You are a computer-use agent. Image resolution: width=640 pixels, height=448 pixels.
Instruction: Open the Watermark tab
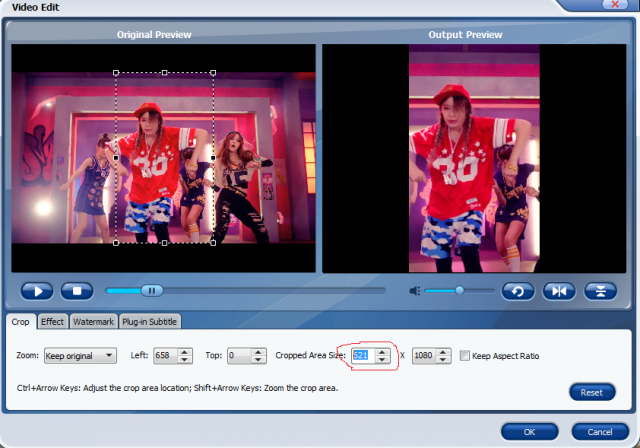[x=93, y=322]
